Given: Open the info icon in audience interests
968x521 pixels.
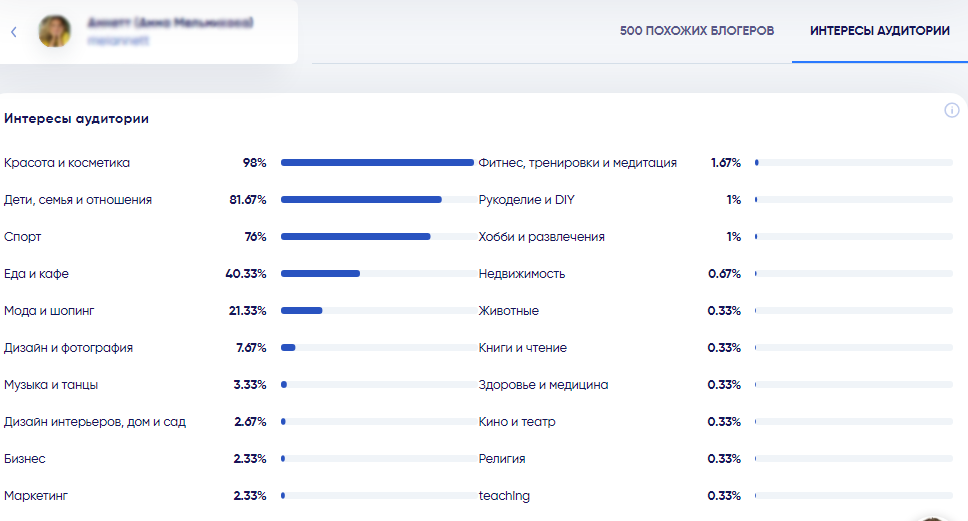Looking at the screenshot, I should tap(951, 110).
